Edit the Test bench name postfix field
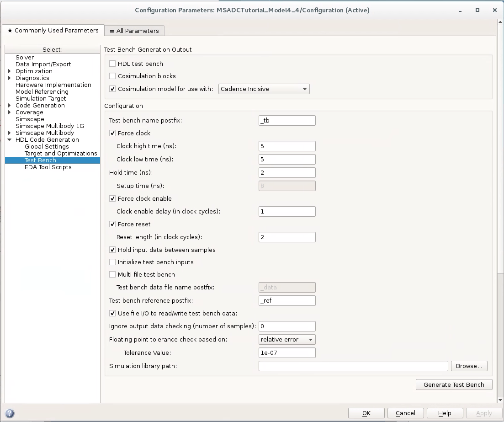504x422 pixels. (x=286, y=120)
